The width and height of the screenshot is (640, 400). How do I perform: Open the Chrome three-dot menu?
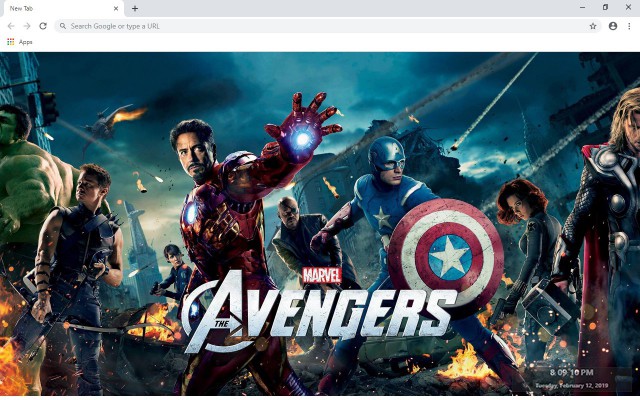pos(629,26)
